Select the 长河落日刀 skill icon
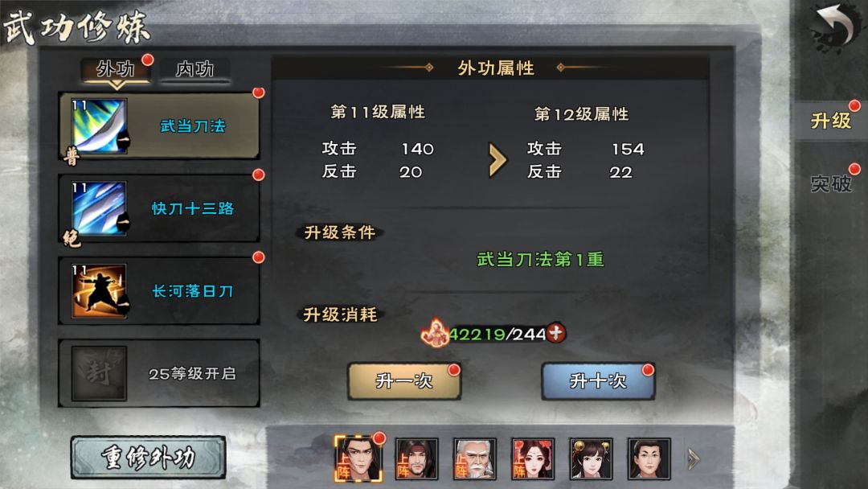This screenshot has width=868, height=489. coord(100,290)
